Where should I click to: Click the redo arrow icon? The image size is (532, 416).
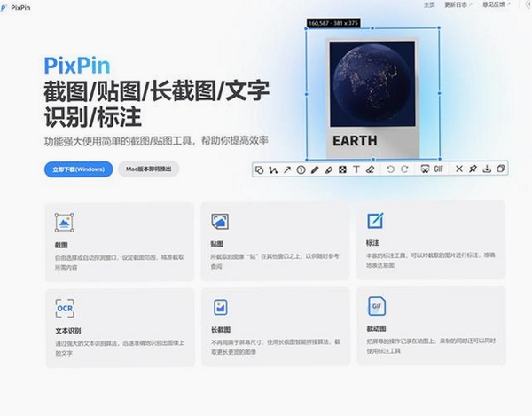tap(404, 169)
